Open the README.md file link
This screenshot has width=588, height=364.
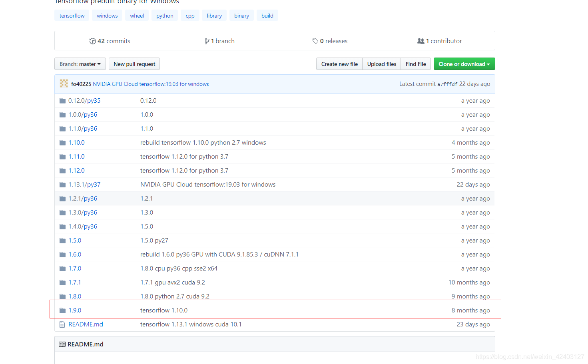(x=86, y=324)
